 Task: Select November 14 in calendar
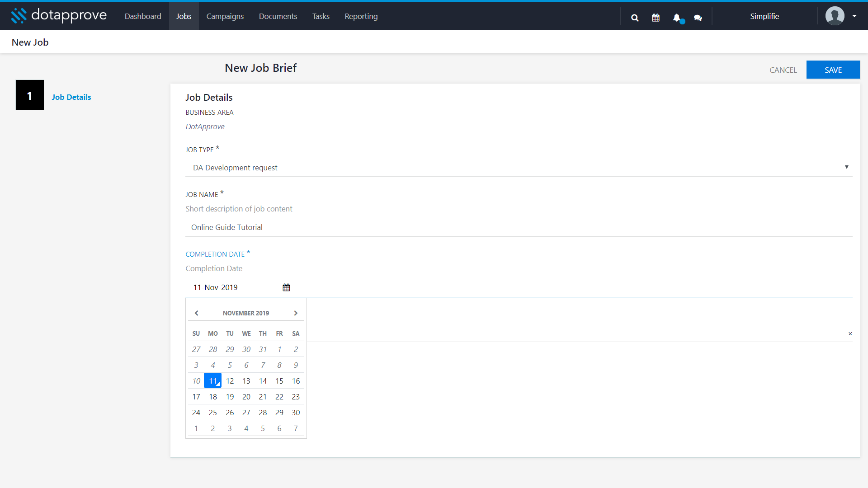(x=263, y=381)
